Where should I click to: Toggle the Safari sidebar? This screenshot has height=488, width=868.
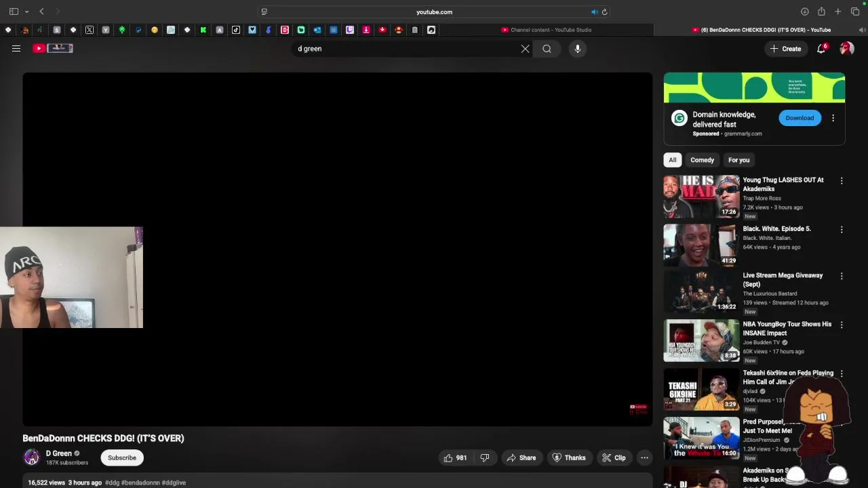[x=14, y=12]
